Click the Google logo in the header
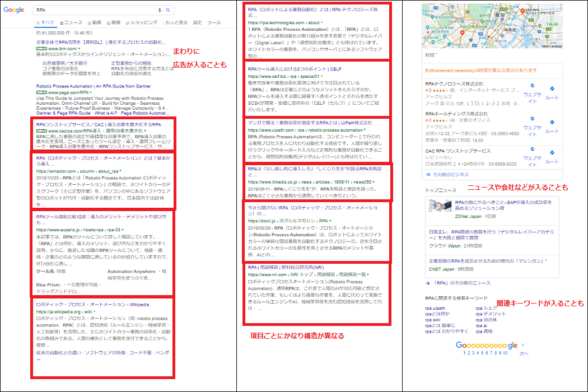This screenshot has width=588, height=392. (x=13, y=10)
